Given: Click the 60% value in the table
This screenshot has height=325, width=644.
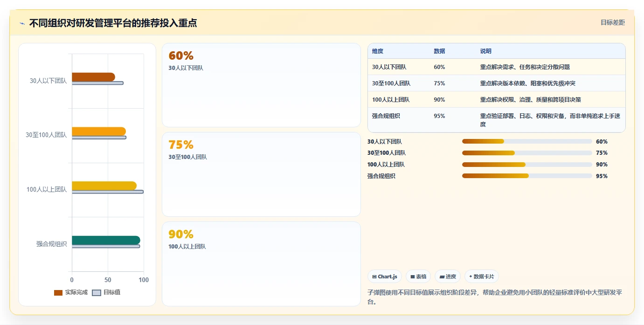Looking at the screenshot, I should [439, 67].
